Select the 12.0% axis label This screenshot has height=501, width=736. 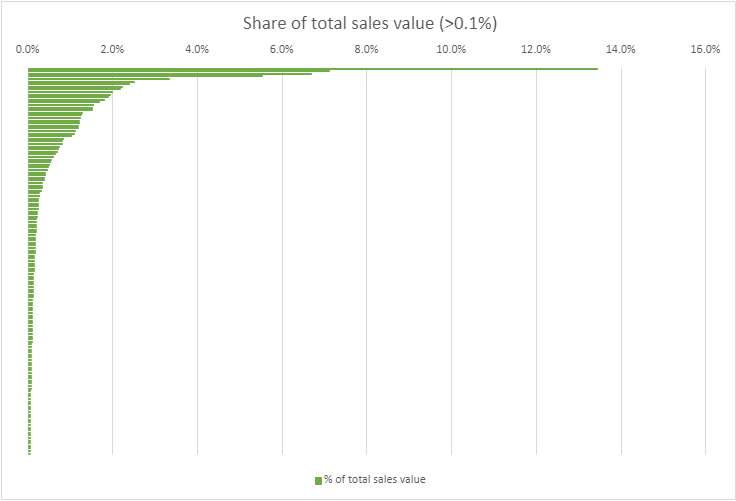click(537, 49)
